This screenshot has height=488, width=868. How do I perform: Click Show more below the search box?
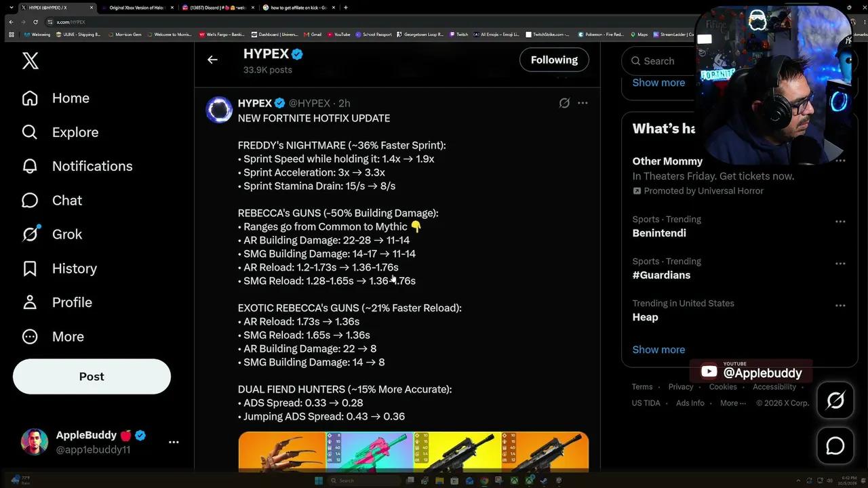658,83
